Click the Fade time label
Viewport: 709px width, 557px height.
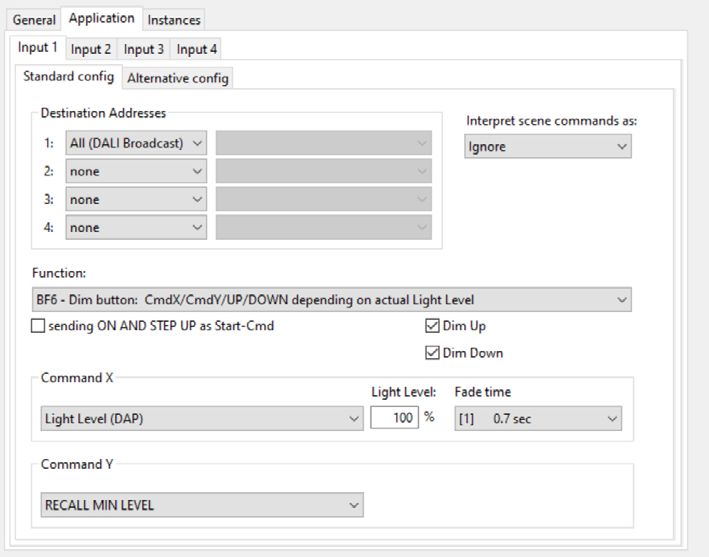point(482,392)
